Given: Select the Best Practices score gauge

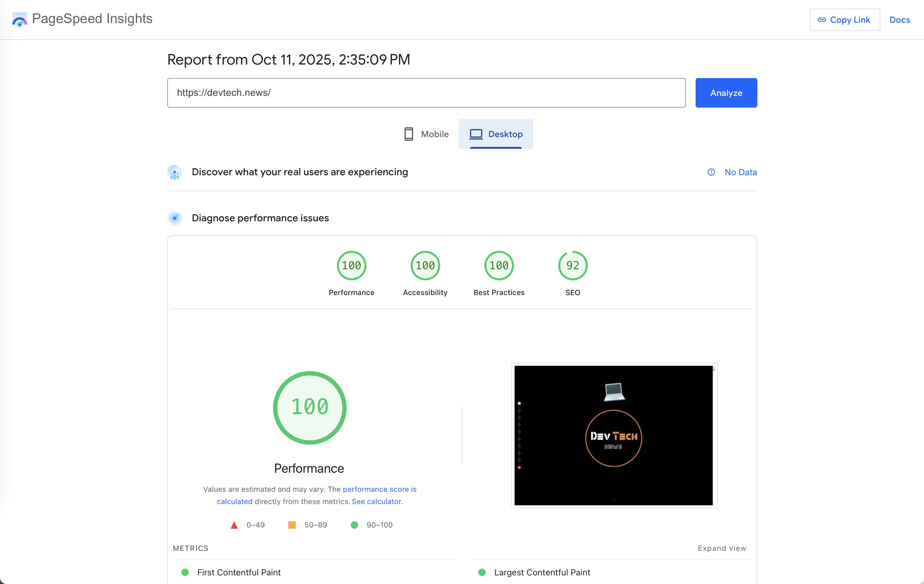Looking at the screenshot, I should [x=499, y=266].
